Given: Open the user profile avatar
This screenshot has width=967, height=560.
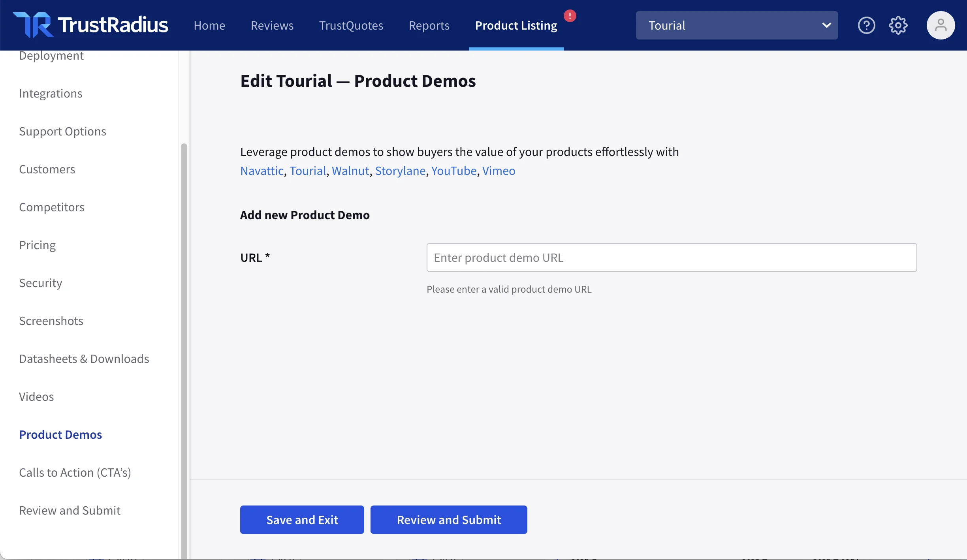Looking at the screenshot, I should point(941,25).
